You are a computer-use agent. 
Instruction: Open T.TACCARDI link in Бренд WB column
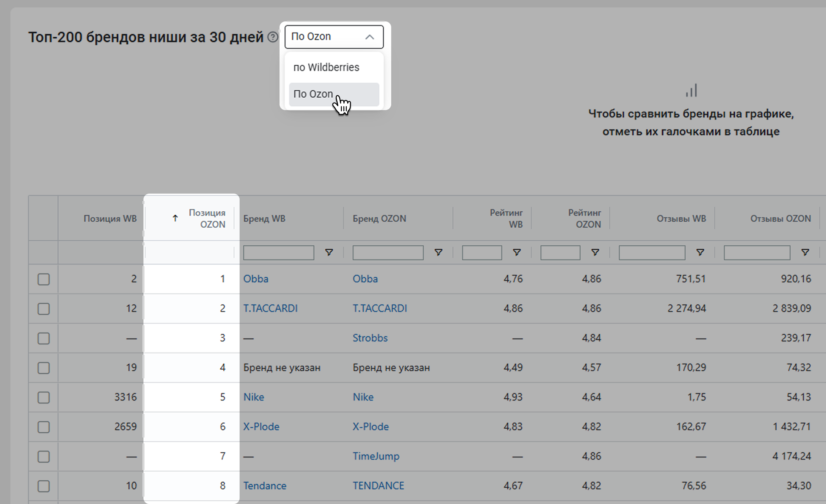pos(270,308)
